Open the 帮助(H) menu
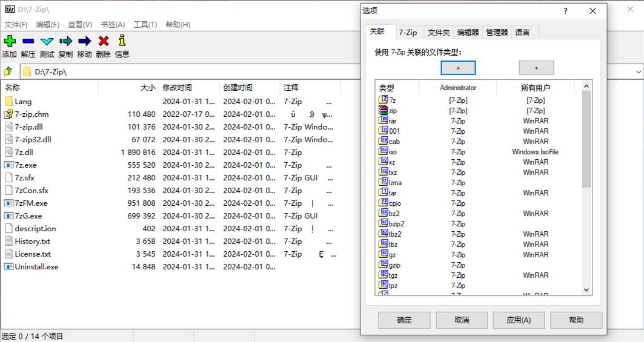The height and width of the screenshot is (342, 644). coord(178,25)
